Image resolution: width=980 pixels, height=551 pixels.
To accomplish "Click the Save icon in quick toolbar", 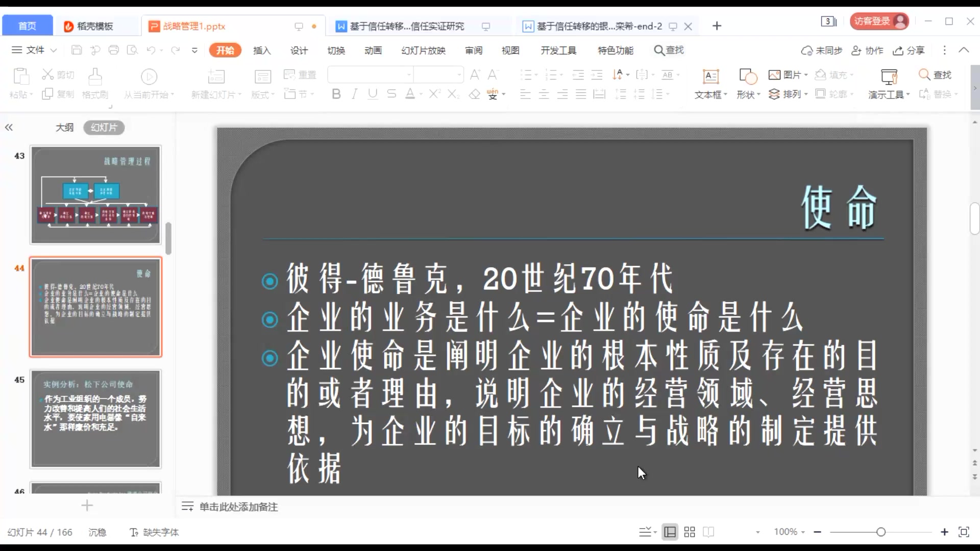I will click(77, 50).
